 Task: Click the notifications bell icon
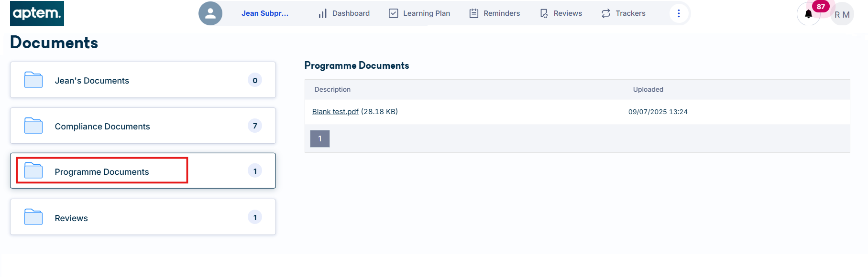click(808, 14)
